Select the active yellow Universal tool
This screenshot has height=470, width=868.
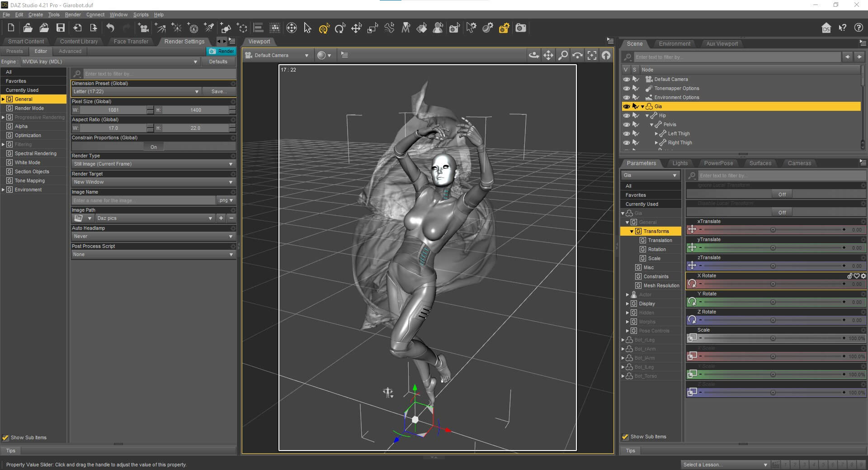[x=324, y=28]
